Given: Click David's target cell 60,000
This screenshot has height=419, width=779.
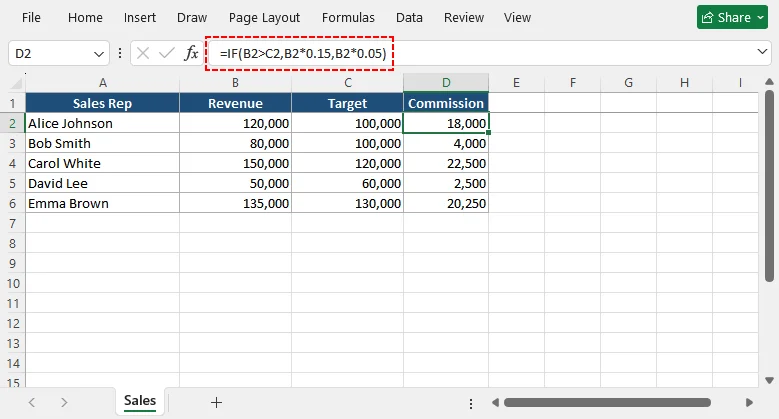Looking at the screenshot, I should pos(347,183).
